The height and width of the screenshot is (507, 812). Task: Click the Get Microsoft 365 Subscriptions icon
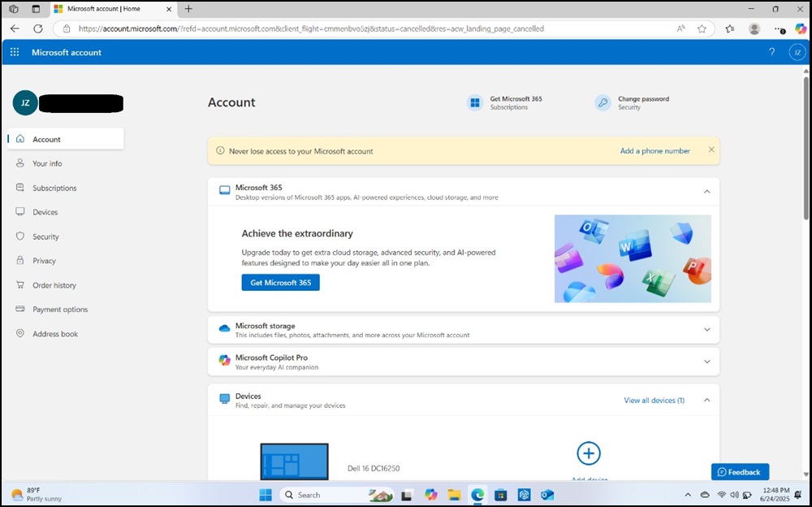click(x=474, y=102)
